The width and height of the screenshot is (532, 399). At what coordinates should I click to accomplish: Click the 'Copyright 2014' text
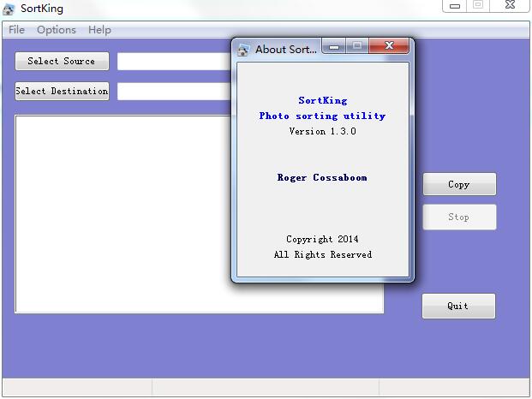coord(322,240)
